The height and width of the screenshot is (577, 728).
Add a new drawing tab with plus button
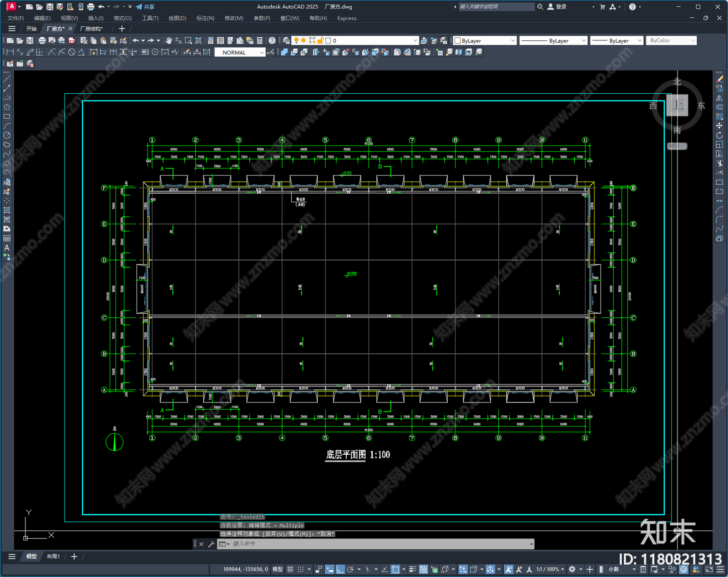coord(121,29)
